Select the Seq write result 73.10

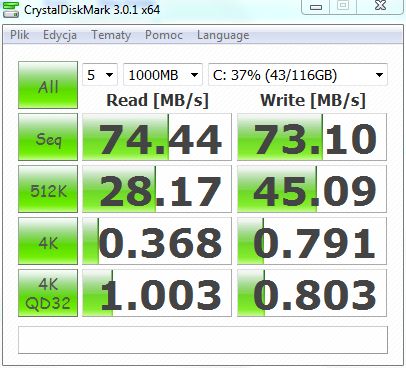tap(312, 137)
